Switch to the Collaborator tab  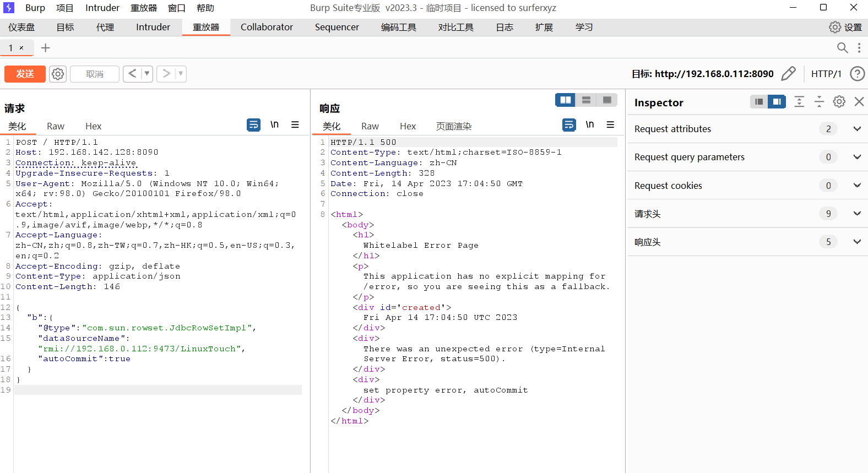pos(267,27)
